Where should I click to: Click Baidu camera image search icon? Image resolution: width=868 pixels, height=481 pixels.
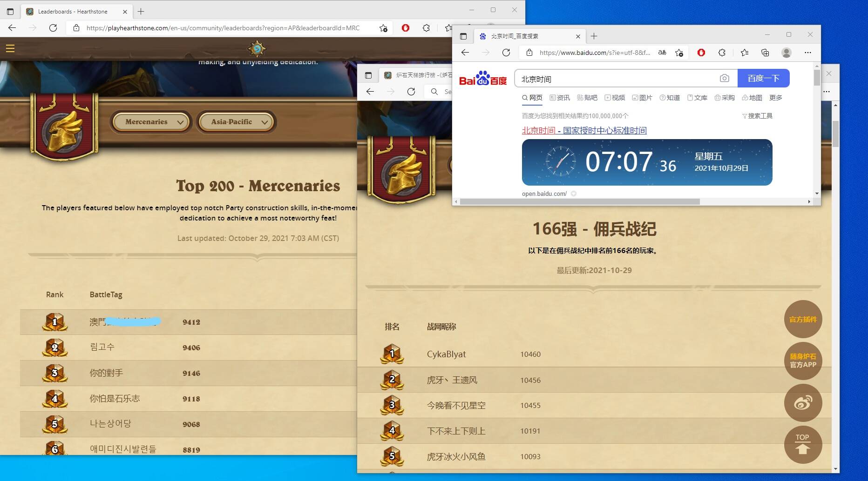coord(724,78)
